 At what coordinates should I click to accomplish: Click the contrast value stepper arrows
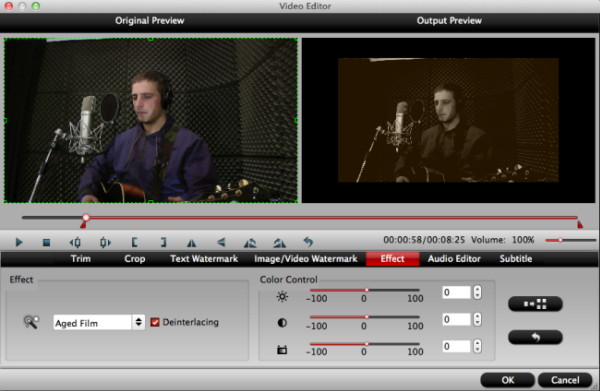point(477,319)
